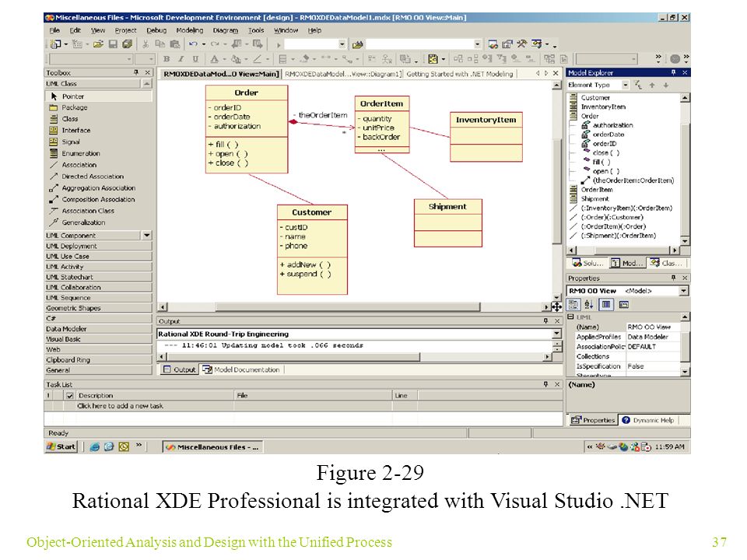Image resolution: width=747 pixels, height=560 pixels.
Task: Collapse the UML category in Properties
Action: [570, 317]
